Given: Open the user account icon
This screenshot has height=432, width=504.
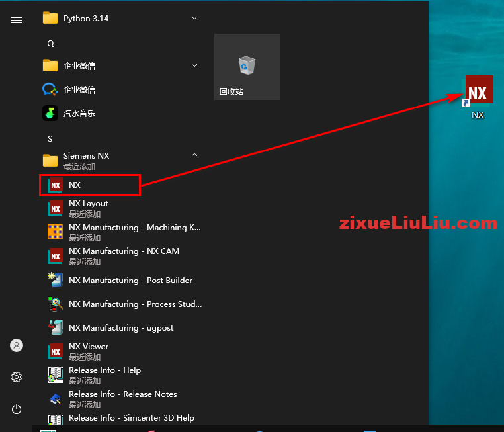Looking at the screenshot, I should 17,345.
